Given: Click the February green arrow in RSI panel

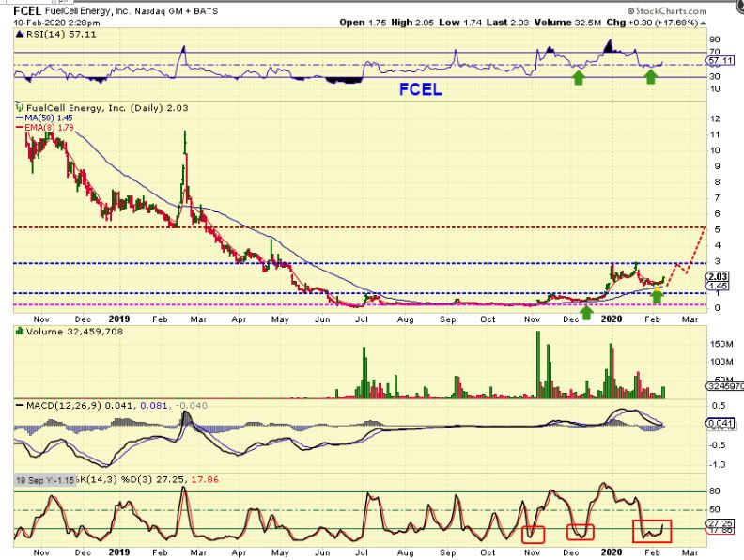Looking at the screenshot, I should (651, 77).
